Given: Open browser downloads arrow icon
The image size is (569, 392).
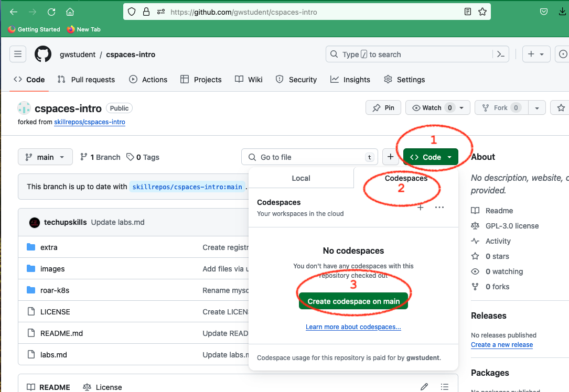Looking at the screenshot, I should pyautogui.click(x=562, y=12).
